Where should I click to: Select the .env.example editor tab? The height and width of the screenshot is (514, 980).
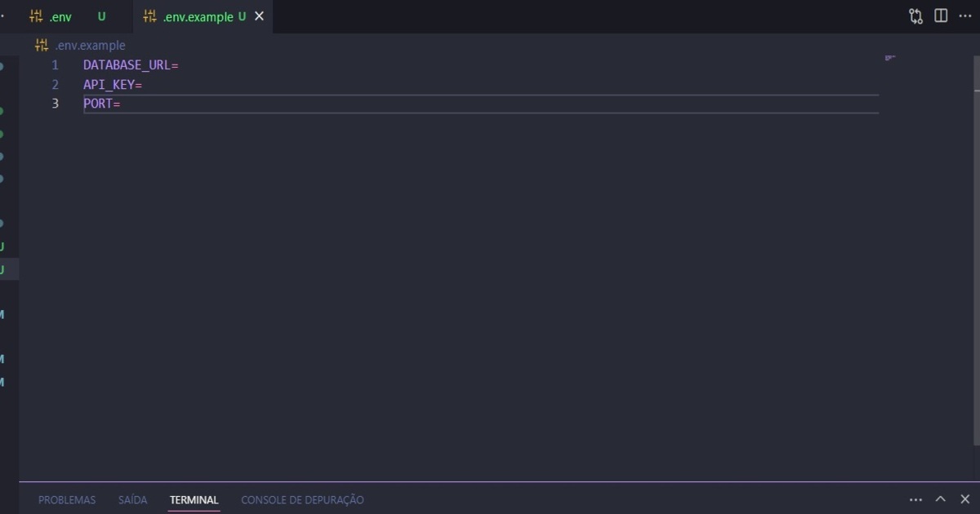pyautogui.click(x=198, y=17)
